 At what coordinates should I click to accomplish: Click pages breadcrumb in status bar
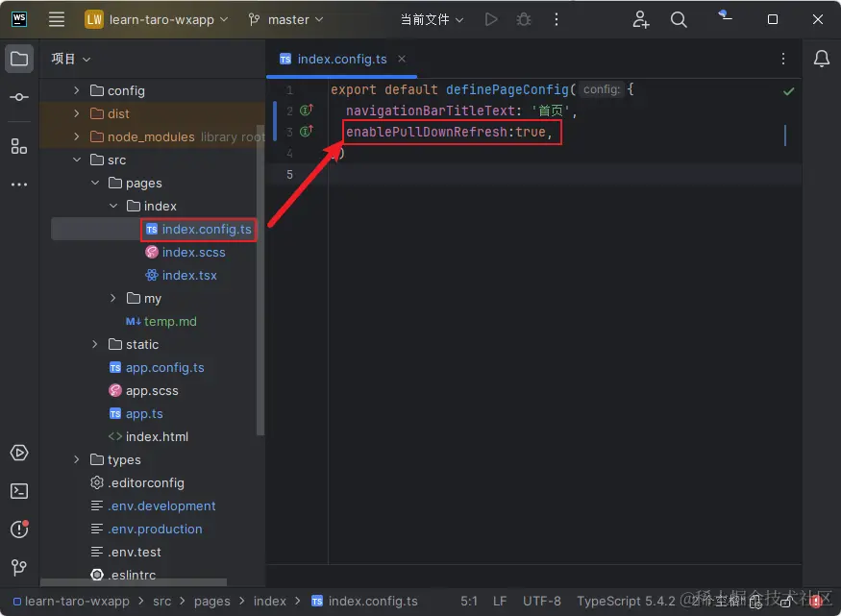coord(211,601)
